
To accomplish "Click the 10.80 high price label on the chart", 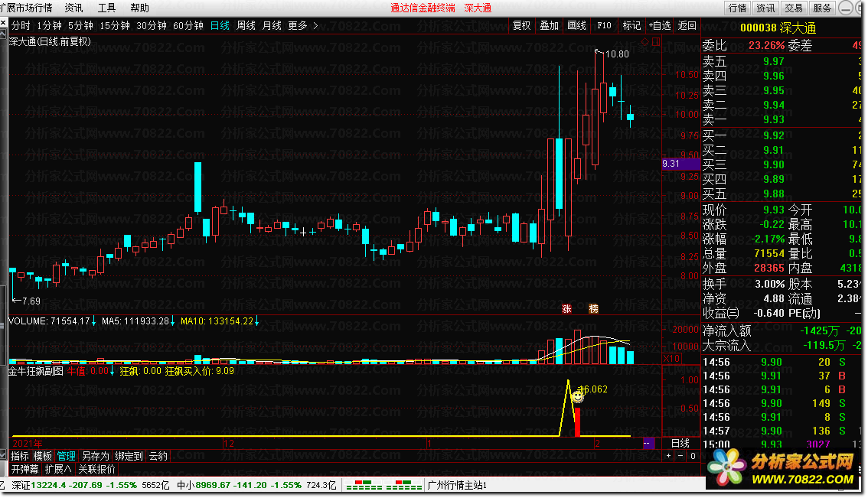I will 617,54.
